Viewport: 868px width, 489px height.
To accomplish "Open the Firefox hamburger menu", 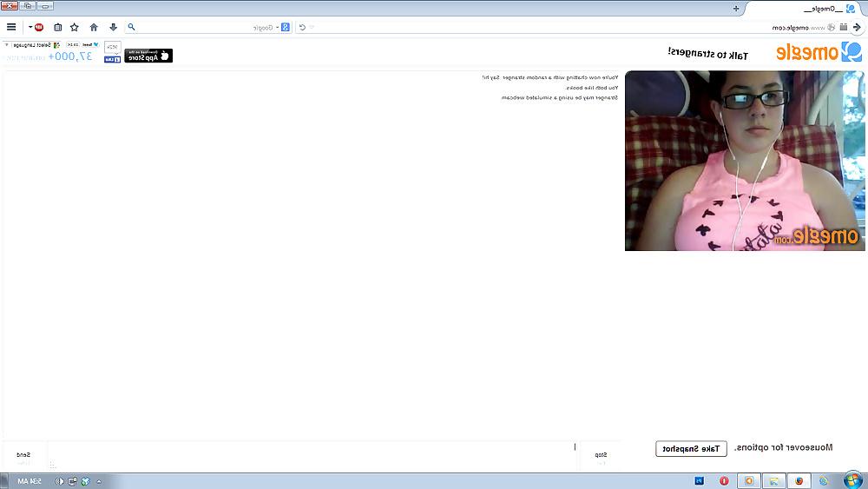I will point(11,27).
